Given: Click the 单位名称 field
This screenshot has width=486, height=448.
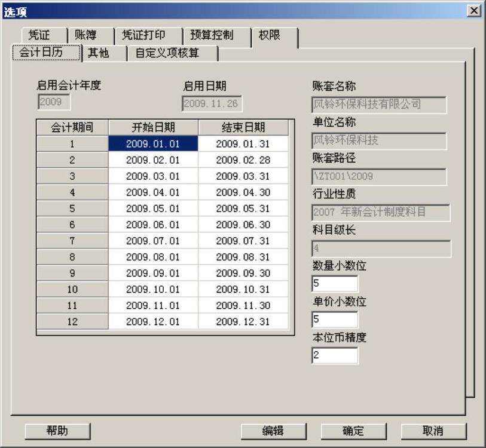Looking at the screenshot, I should click(379, 140).
